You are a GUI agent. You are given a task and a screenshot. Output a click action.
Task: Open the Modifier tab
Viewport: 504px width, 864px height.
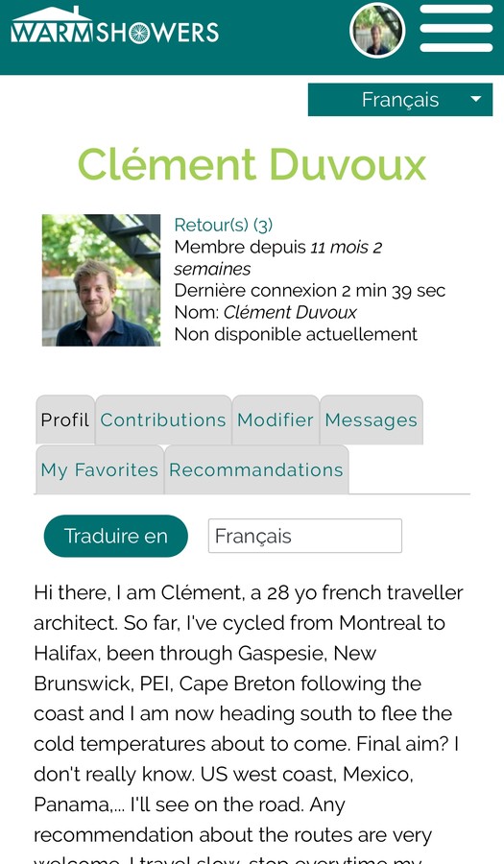276,420
